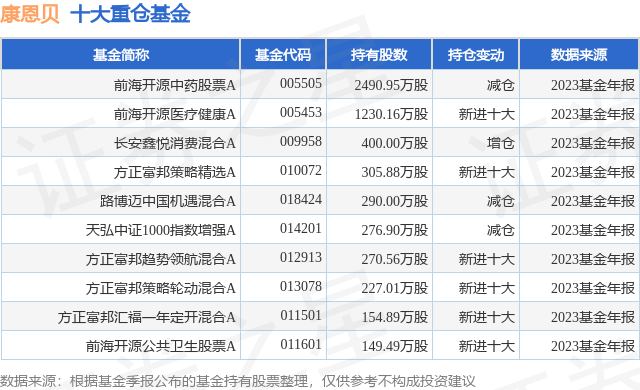Click 2023基金年报 in the 009958 row
The height and width of the screenshot is (390, 640).
pos(593,143)
